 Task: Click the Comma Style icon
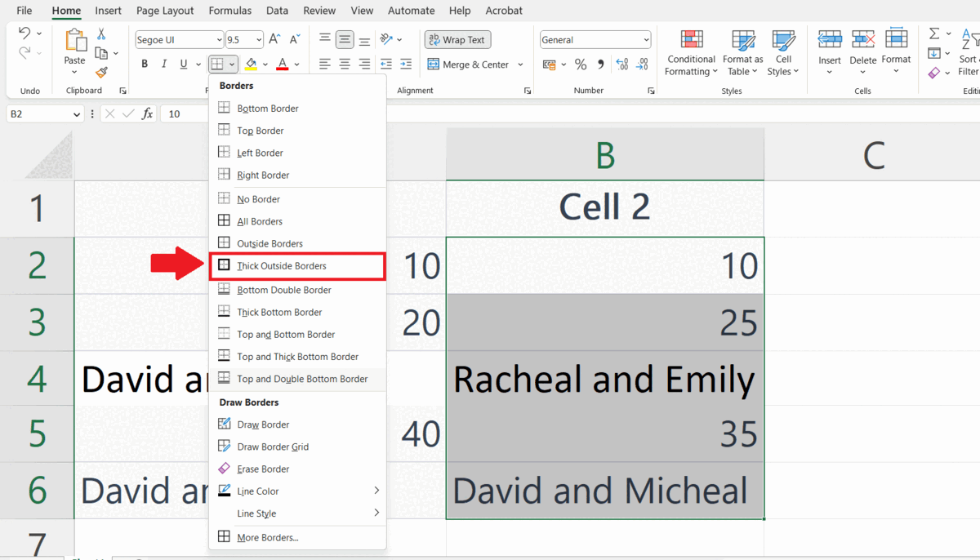(x=603, y=62)
